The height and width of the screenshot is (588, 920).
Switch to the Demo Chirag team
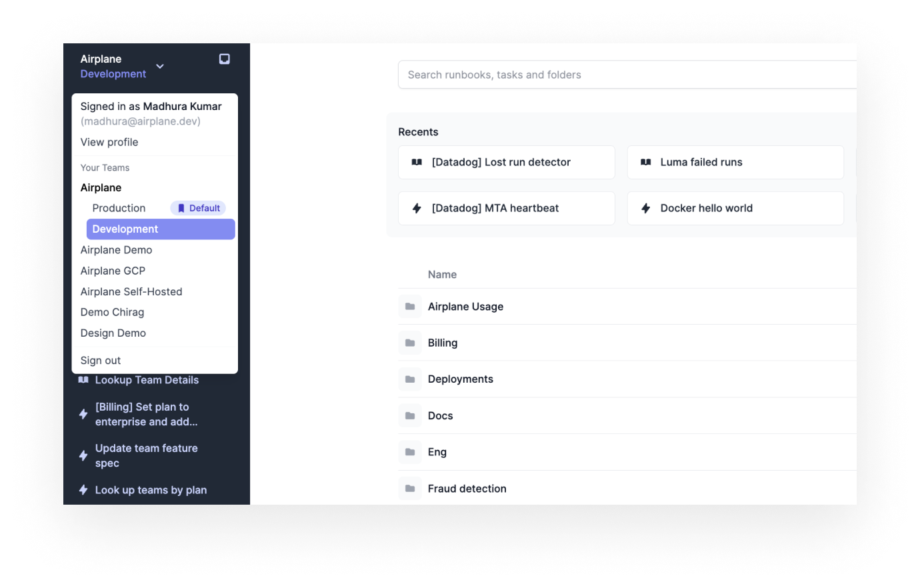click(x=112, y=312)
